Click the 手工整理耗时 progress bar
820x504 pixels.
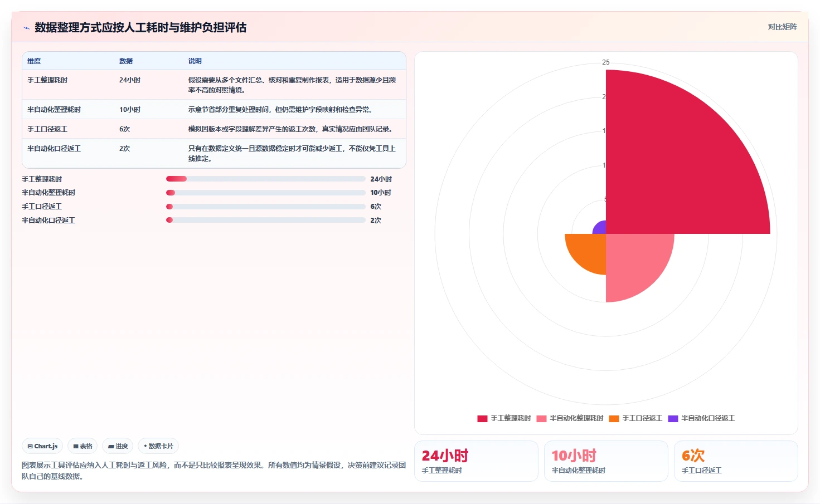[x=265, y=179]
